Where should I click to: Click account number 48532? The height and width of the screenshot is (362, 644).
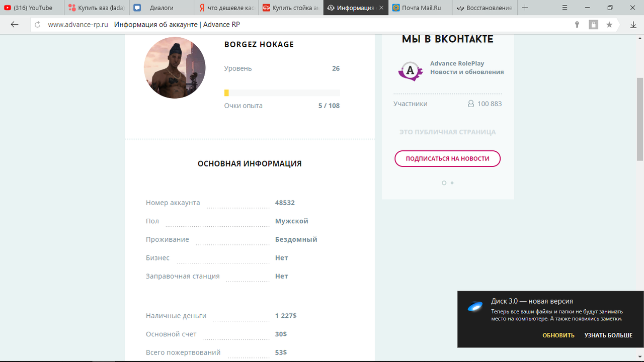[285, 203]
